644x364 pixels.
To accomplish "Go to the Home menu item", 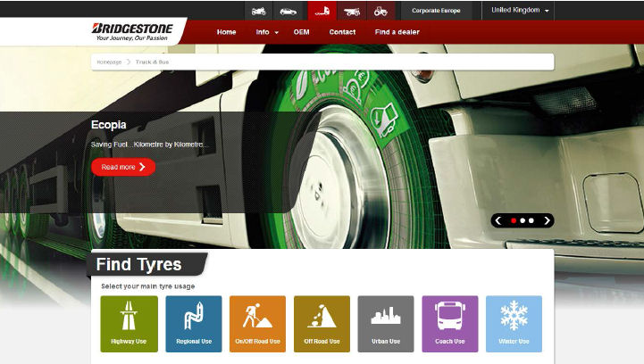I will [226, 32].
